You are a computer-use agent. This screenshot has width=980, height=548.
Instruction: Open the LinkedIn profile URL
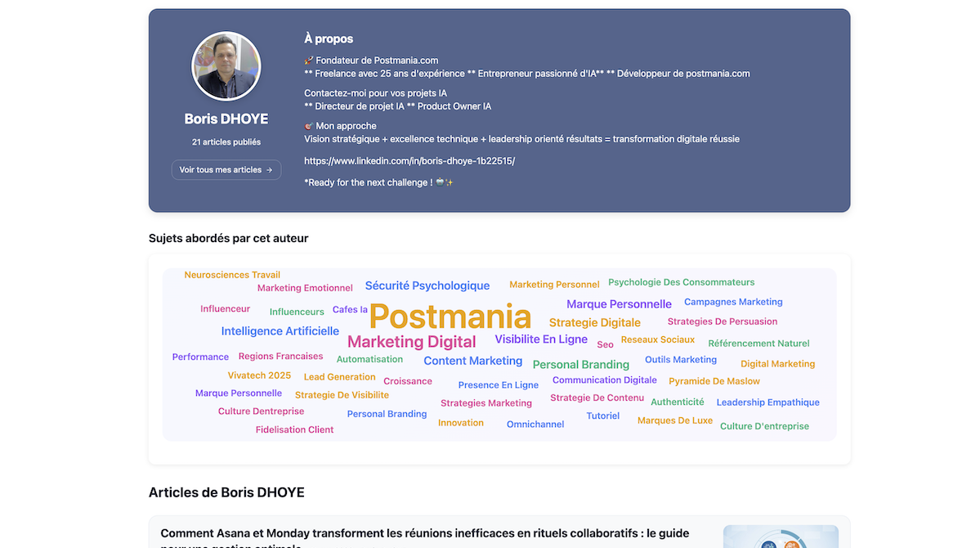[409, 161]
